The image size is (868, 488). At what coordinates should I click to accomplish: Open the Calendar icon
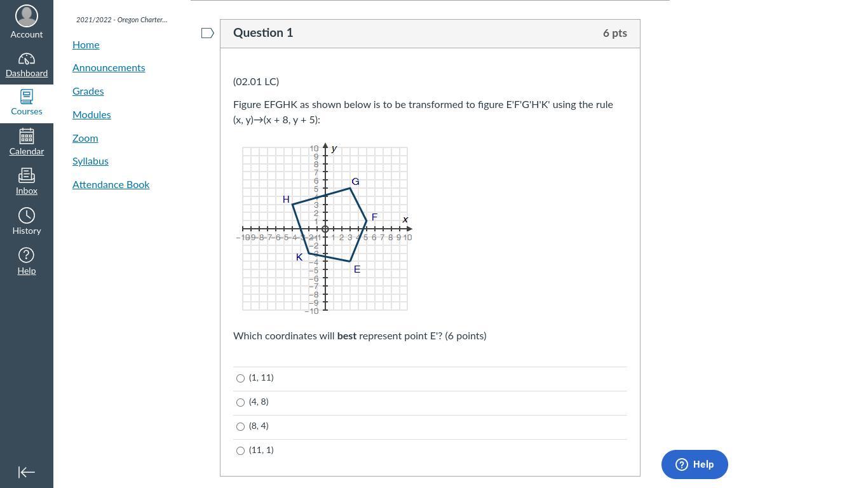pyautogui.click(x=26, y=136)
